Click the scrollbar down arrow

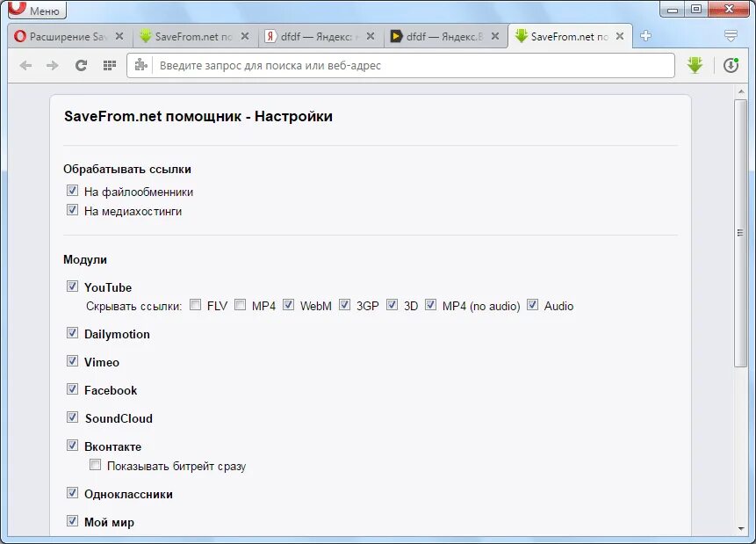741,529
